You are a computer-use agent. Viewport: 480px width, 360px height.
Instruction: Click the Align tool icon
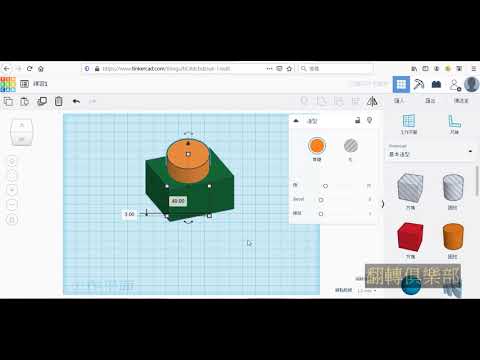click(x=356, y=101)
